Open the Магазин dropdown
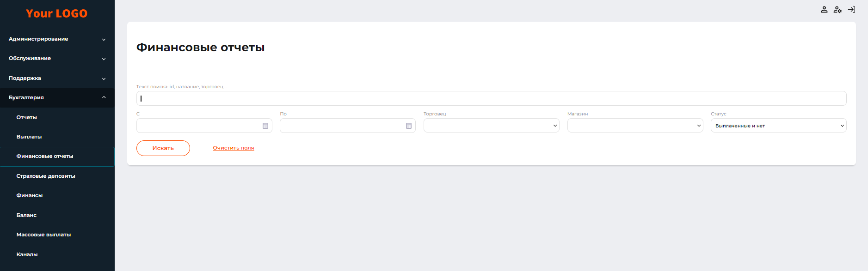Image resolution: width=868 pixels, height=271 pixels. point(635,126)
